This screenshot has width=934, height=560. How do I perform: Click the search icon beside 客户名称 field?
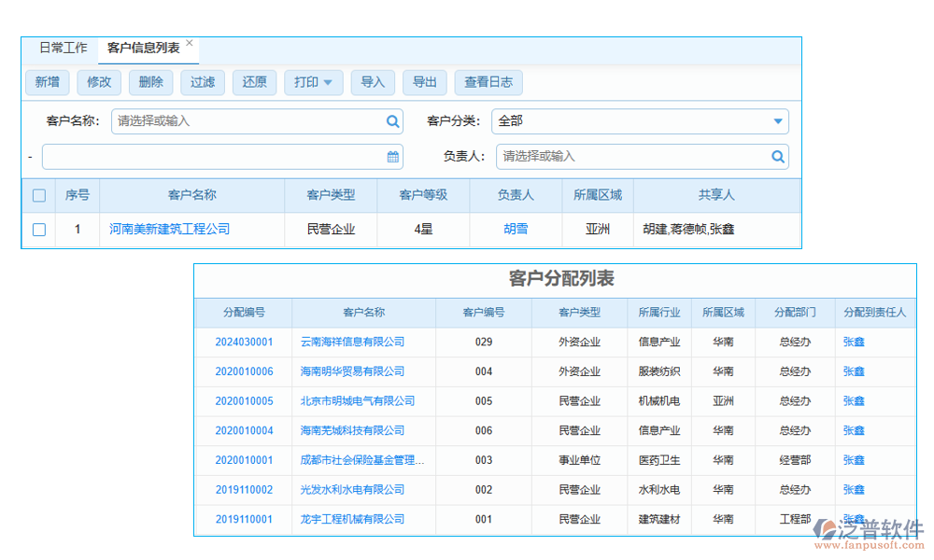[x=393, y=121]
